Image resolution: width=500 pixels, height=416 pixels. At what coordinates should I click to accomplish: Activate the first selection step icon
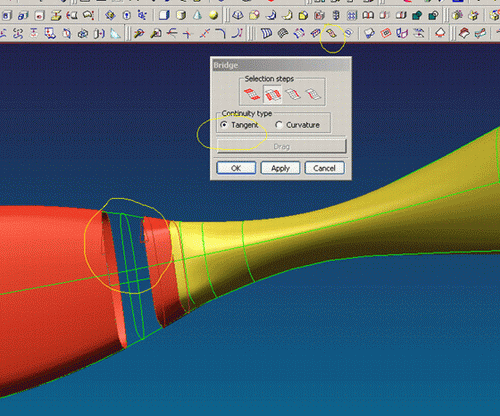click(x=252, y=94)
